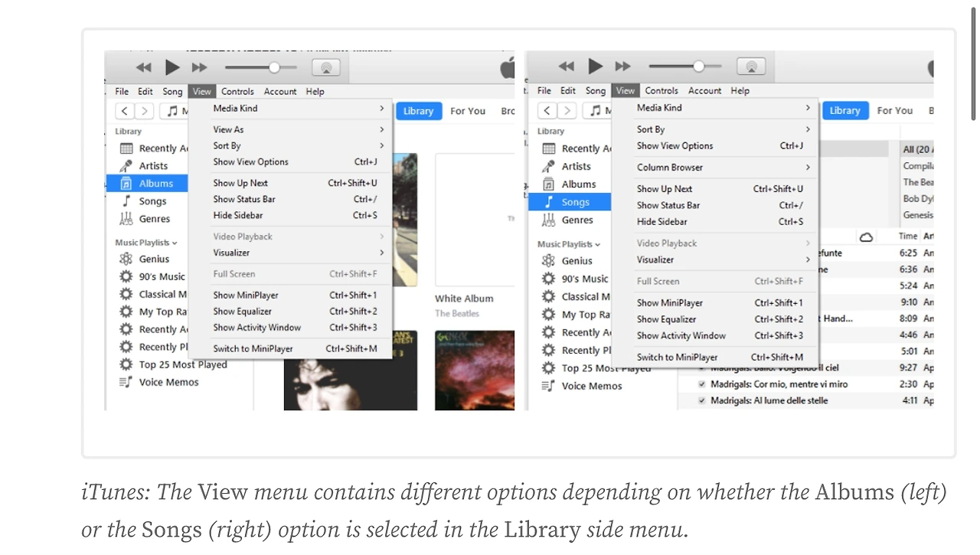Toggle the checkbox for Madrigals: Al lume delle stelle

[702, 400]
